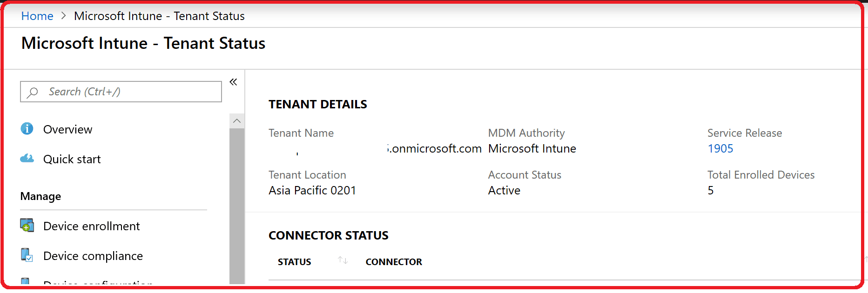
Task: Click the TENANT DETAILS section heading
Action: pyautogui.click(x=318, y=104)
